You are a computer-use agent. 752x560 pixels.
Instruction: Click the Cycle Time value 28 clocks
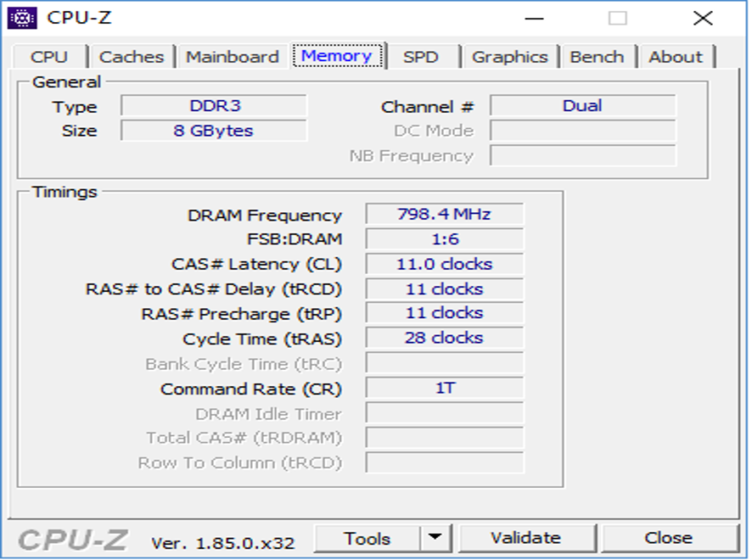point(445,338)
